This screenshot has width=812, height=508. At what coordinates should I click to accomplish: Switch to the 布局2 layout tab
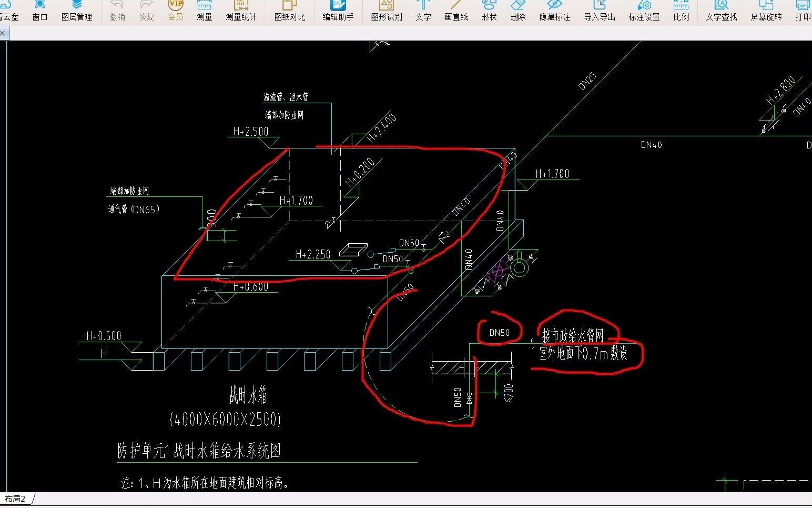15,499
